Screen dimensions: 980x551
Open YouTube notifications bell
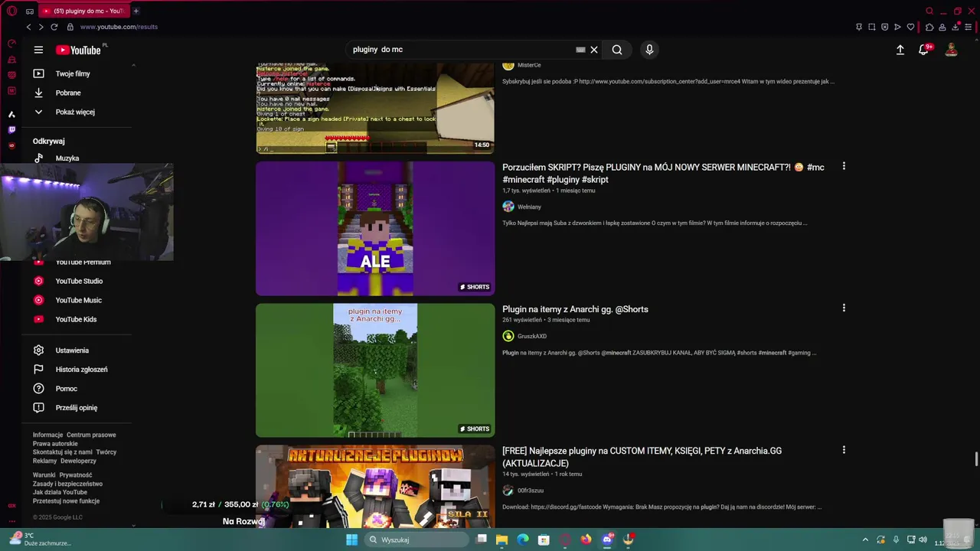point(925,50)
